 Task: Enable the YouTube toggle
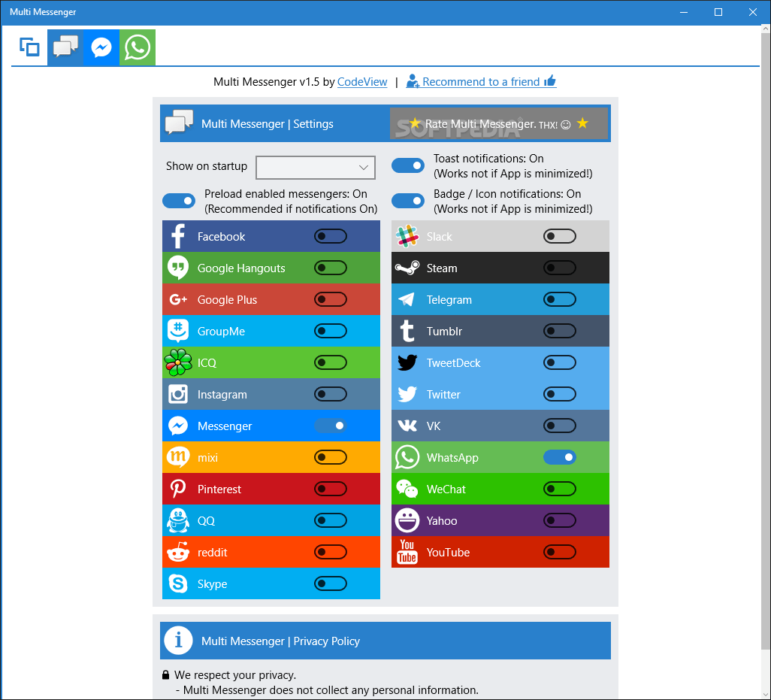(560, 552)
